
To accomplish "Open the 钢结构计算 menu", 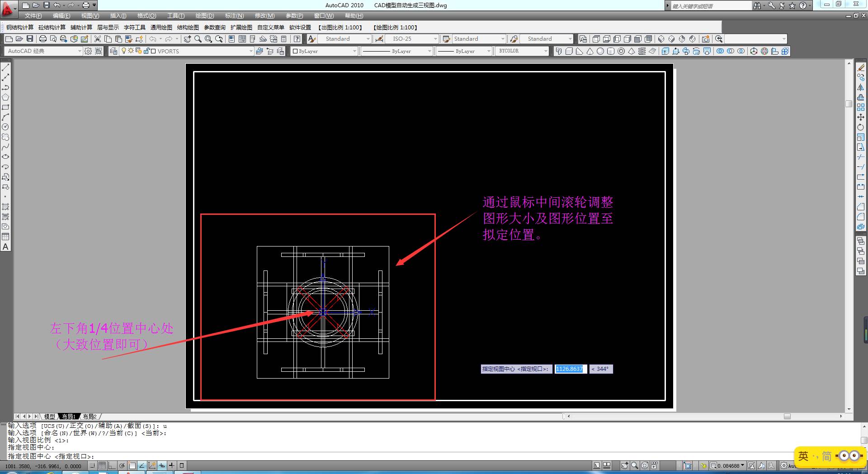I will (20, 28).
